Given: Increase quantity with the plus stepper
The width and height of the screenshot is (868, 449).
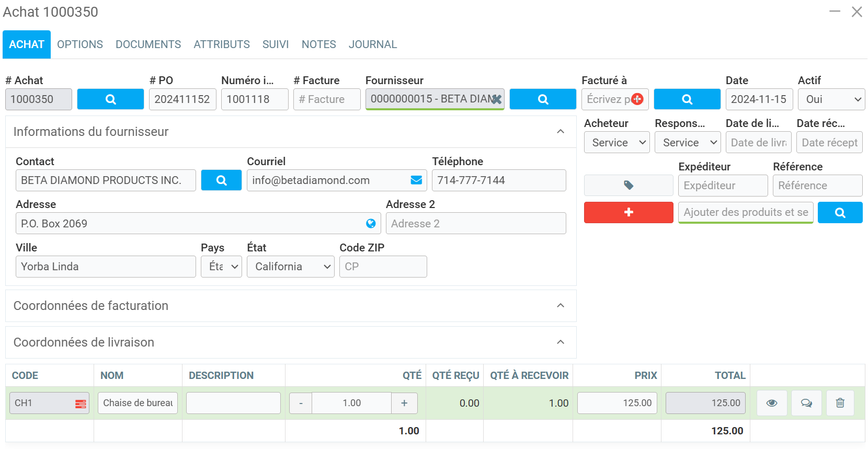Looking at the screenshot, I should (404, 403).
